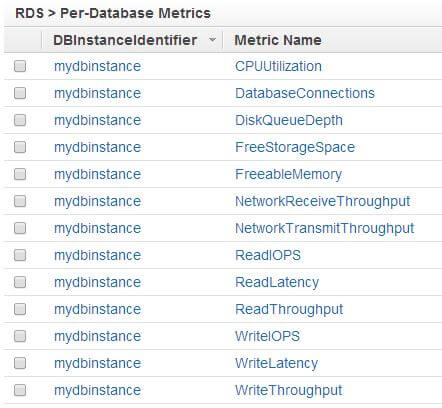The height and width of the screenshot is (408, 442).
Task: Check the box for CPUUtilization row
Action: [x=20, y=66]
